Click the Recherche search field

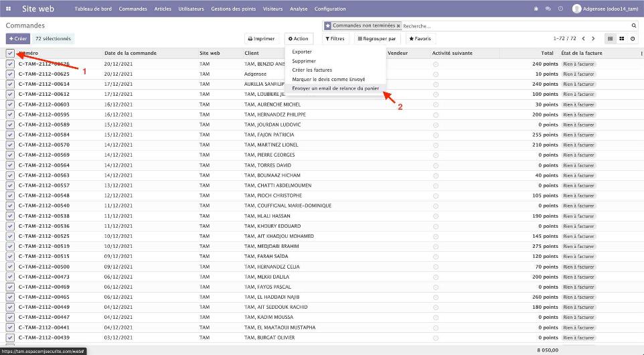(x=515, y=26)
